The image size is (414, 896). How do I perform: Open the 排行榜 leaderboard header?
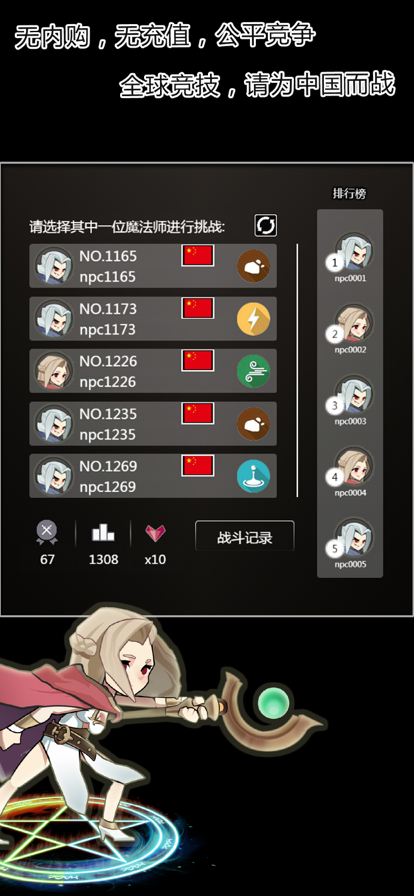point(349,194)
